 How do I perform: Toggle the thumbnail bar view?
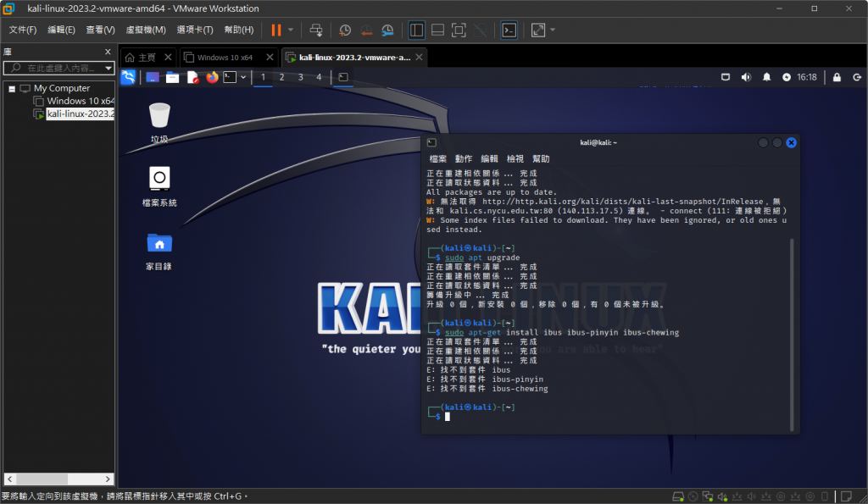pos(437,30)
